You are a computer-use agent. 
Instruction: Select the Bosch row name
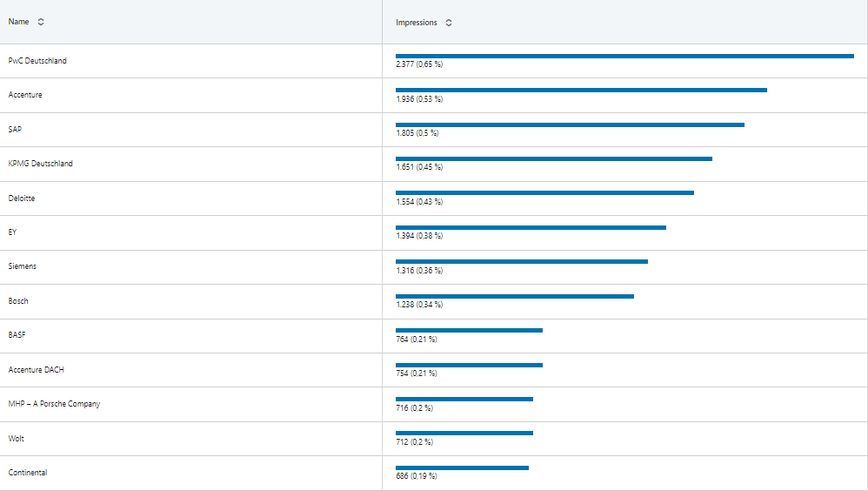(x=18, y=301)
